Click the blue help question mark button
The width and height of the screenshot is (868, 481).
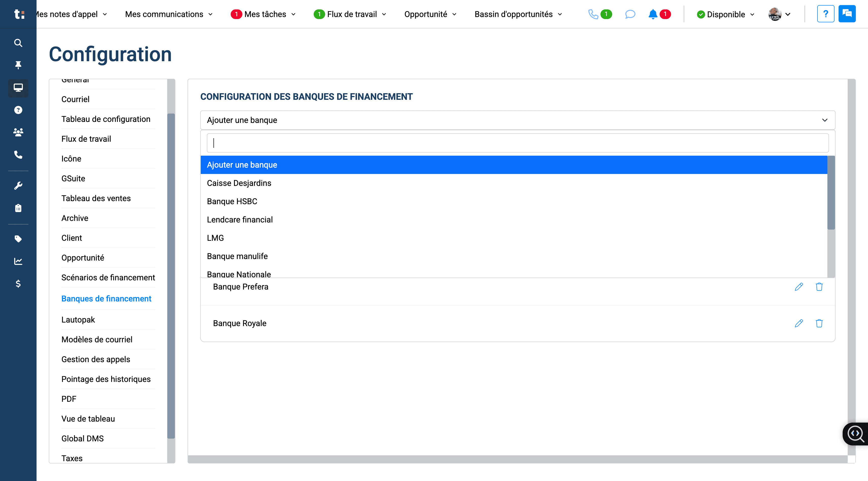coord(826,14)
